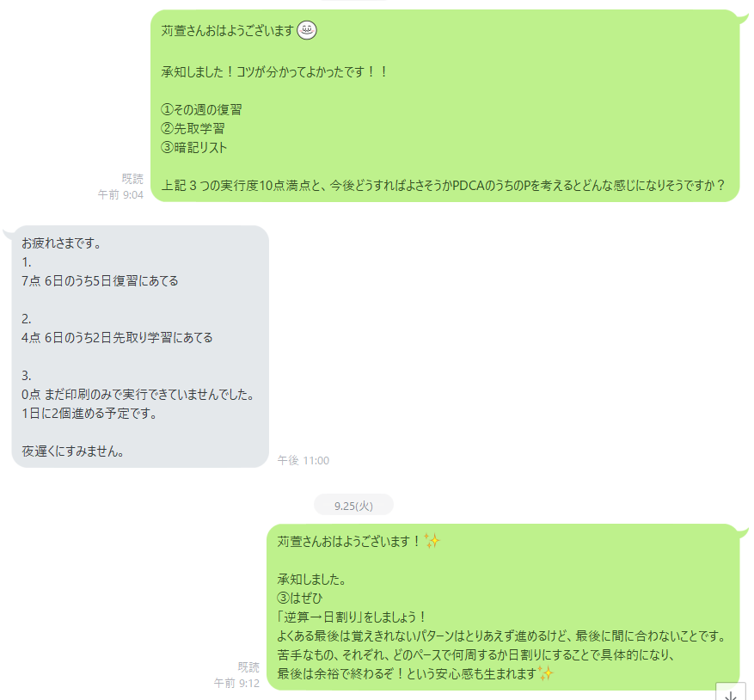754x700 pixels.
Task: Click 既読 label above 午前 9:12
Action: [248, 666]
